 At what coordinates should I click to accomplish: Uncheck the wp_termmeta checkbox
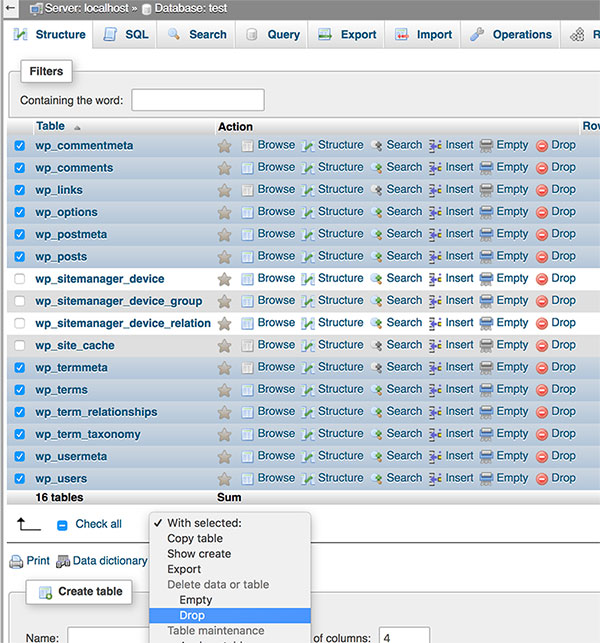(x=20, y=367)
